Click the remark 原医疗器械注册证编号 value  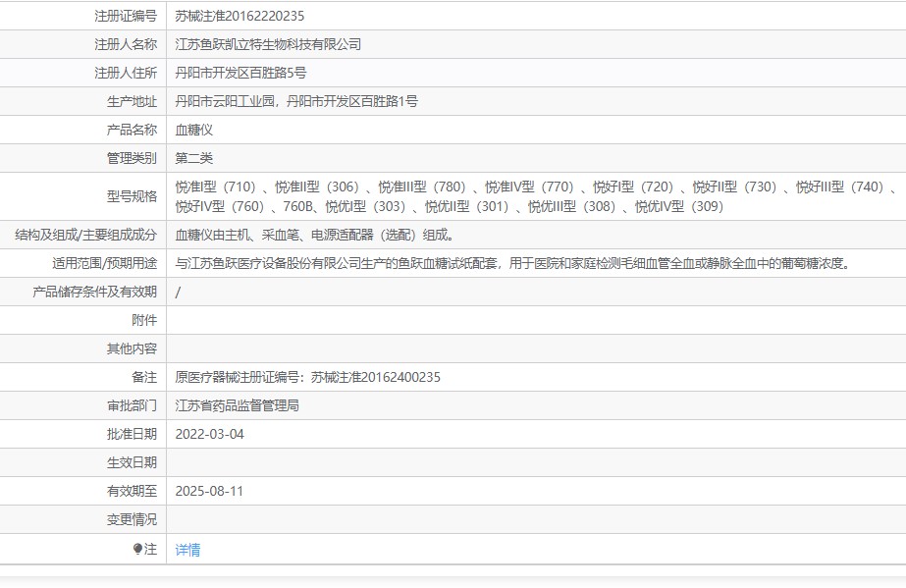(x=308, y=377)
